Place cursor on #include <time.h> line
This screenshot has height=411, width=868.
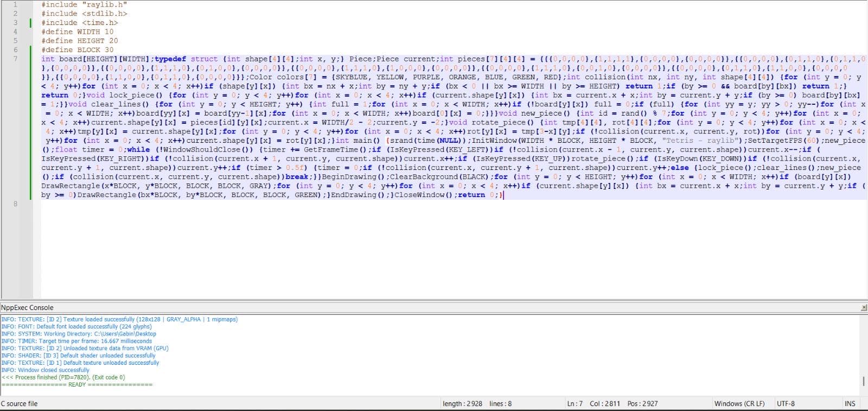click(x=80, y=23)
